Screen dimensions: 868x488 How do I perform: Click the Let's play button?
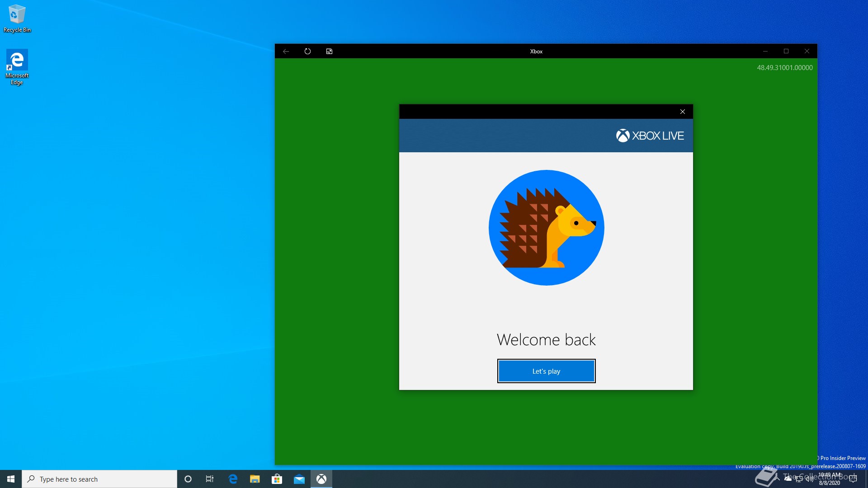[546, 371]
